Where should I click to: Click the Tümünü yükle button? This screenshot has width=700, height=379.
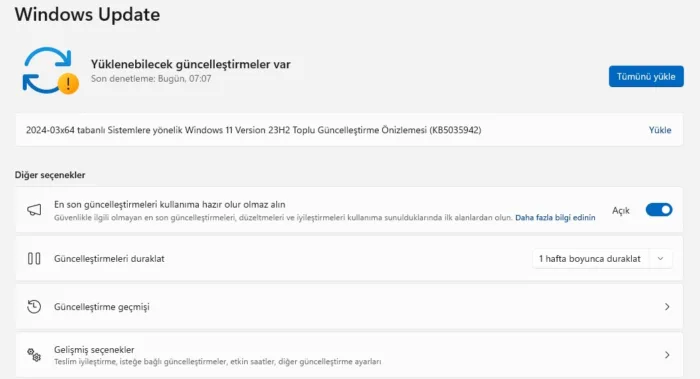[646, 76]
